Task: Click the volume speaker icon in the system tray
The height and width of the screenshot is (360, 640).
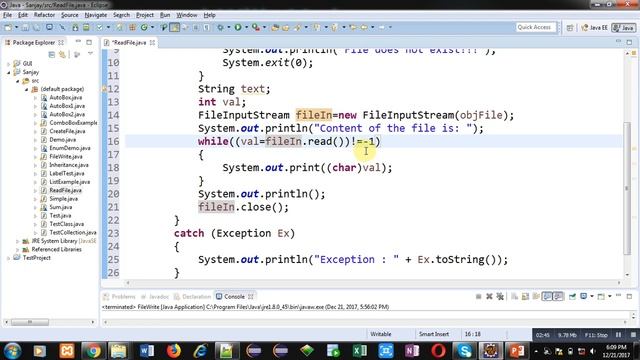Action: coord(593,351)
